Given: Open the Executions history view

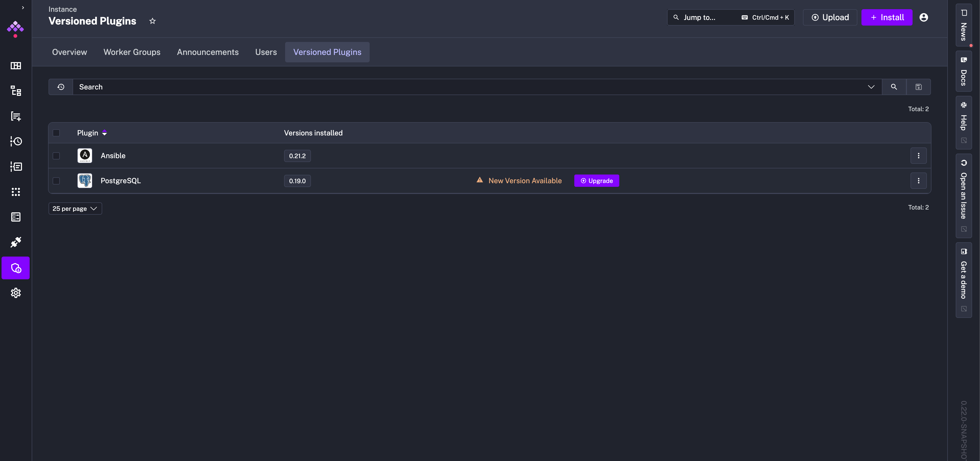Looking at the screenshot, I should [x=16, y=141].
